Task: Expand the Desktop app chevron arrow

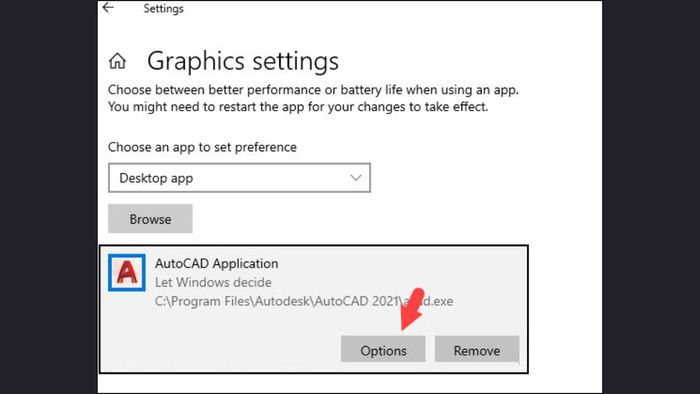Action: pos(356,178)
